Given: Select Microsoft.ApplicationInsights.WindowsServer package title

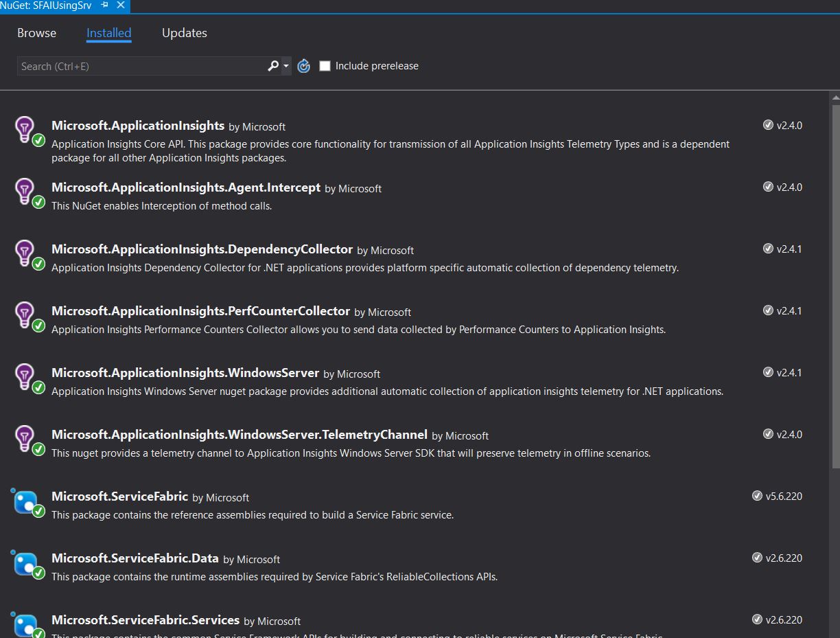Looking at the screenshot, I should [185, 373].
